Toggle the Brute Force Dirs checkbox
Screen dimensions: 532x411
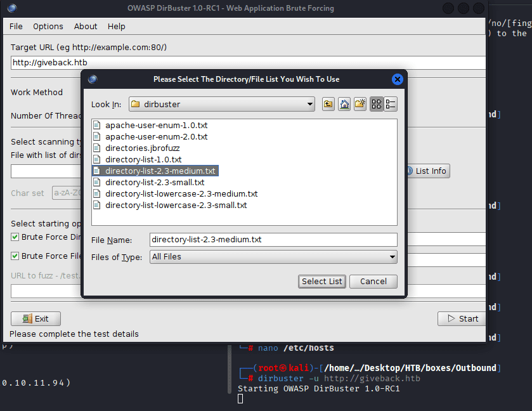[15, 237]
